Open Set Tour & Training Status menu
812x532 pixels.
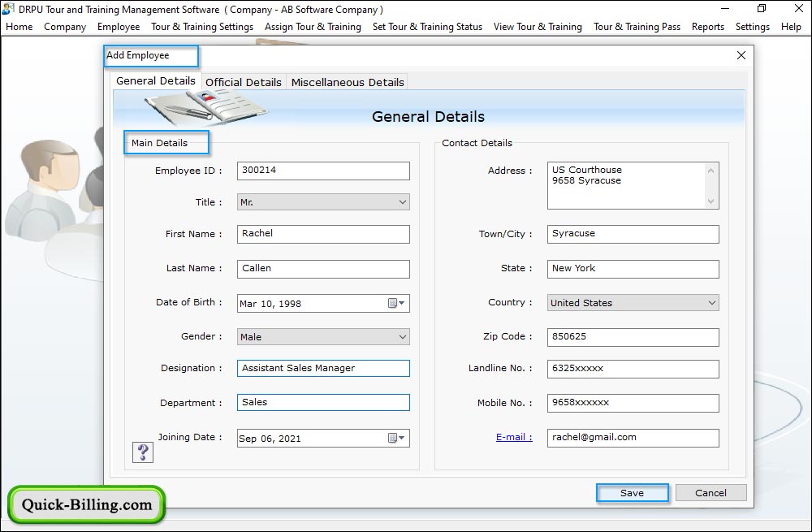(427, 27)
